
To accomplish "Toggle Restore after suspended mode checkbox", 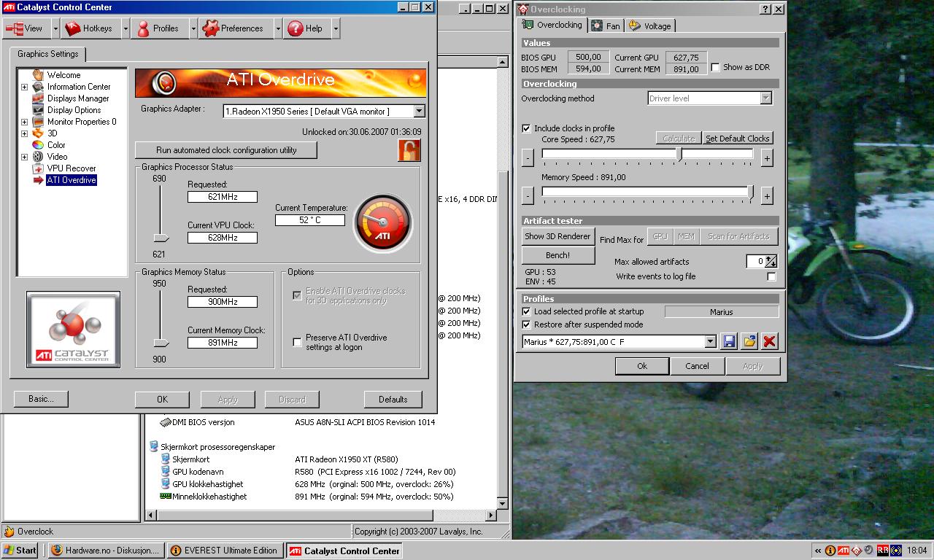I will pyautogui.click(x=526, y=324).
